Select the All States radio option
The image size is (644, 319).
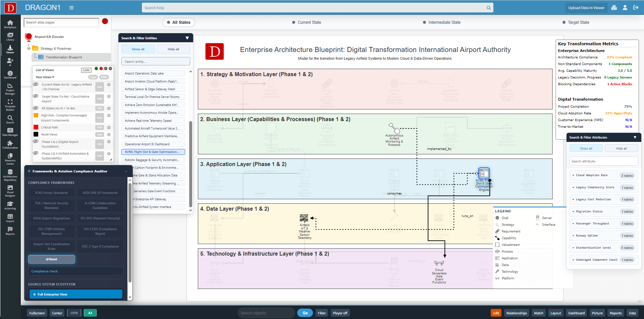click(x=178, y=22)
